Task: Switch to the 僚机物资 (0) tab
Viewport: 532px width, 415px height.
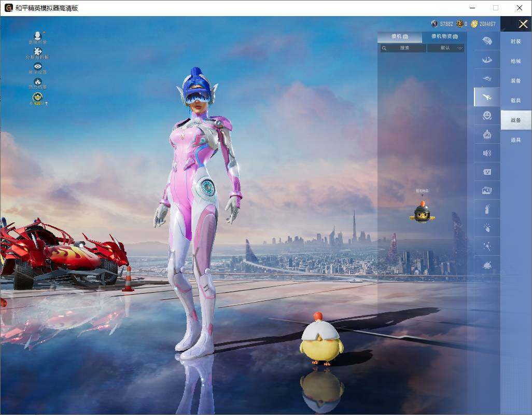Action: 444,37
